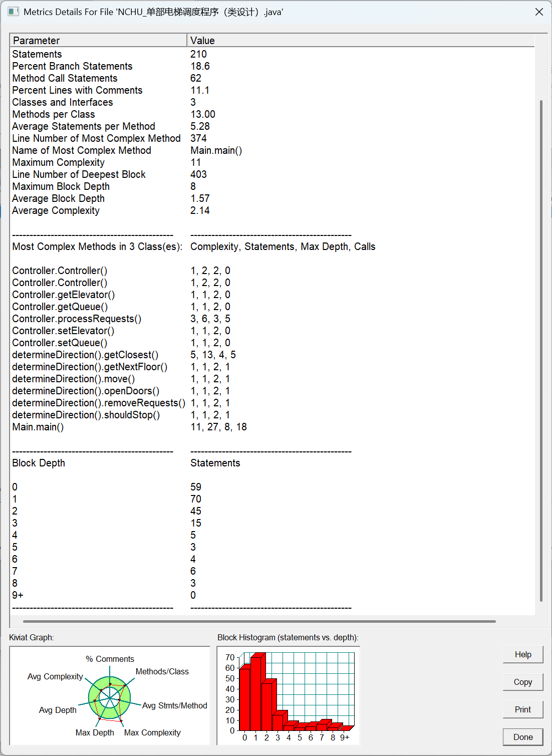Select the Controller.setQueue() row

click(272, 343)
